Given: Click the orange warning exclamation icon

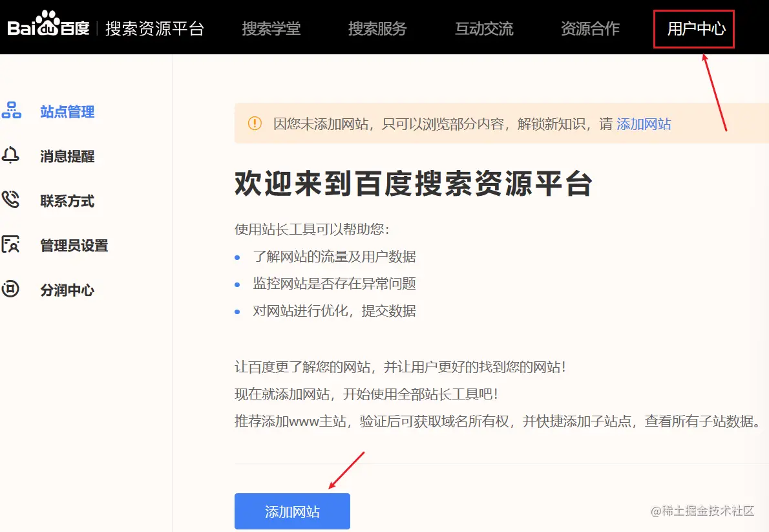Looking at the screenshot, I should (255, 123).
